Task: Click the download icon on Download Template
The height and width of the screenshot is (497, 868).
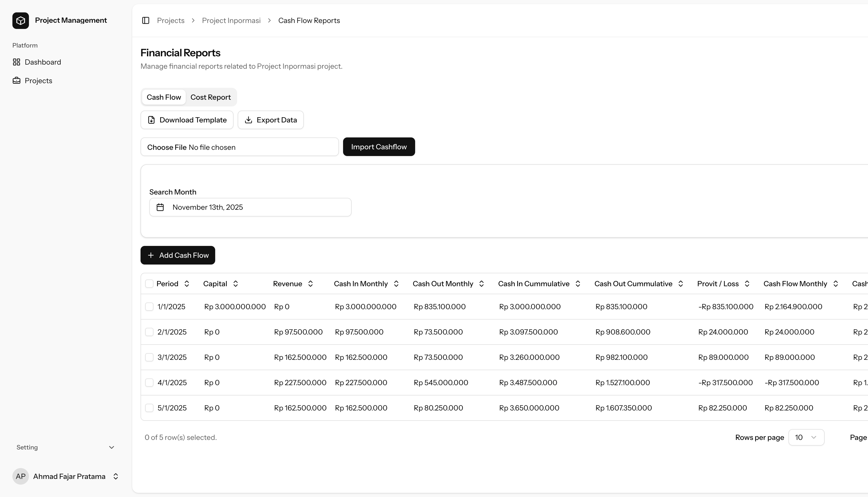Action: (152, 120)
